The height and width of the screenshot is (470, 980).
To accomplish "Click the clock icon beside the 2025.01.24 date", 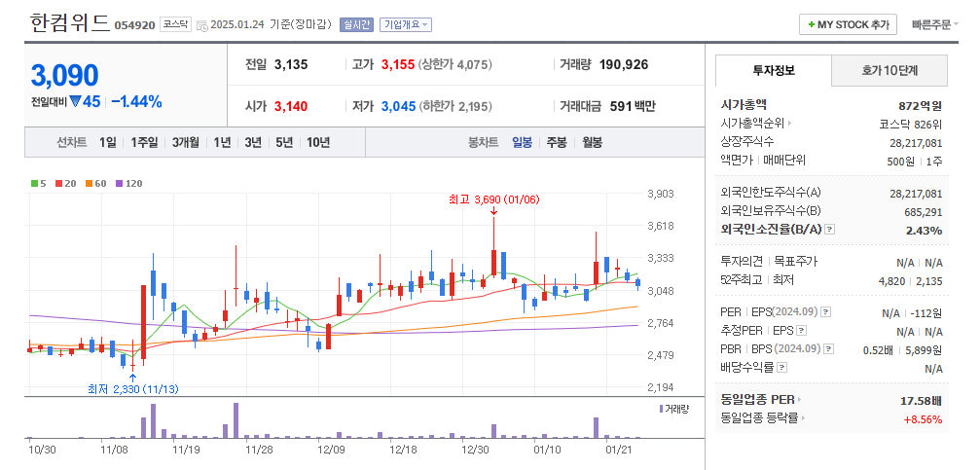I will coord(201,25).
